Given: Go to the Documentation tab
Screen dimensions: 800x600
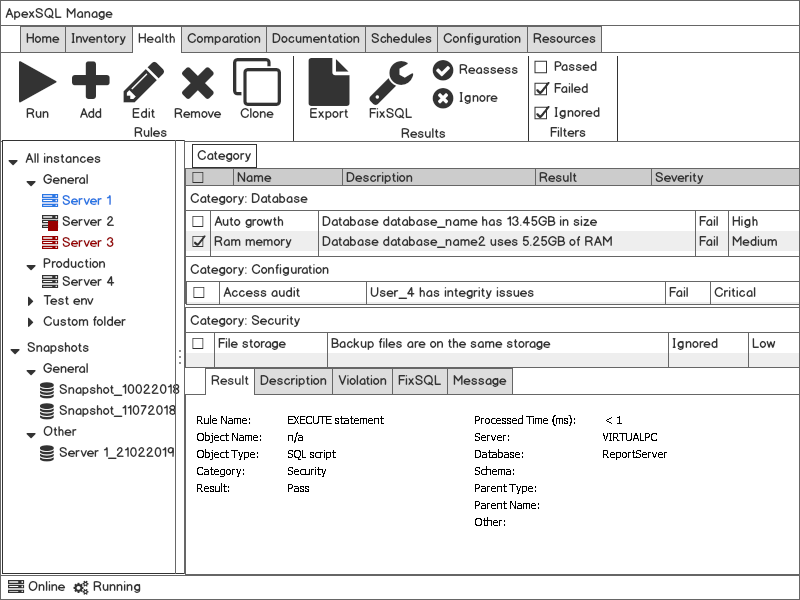Looking at the screenshot, I should coord(315,39).
